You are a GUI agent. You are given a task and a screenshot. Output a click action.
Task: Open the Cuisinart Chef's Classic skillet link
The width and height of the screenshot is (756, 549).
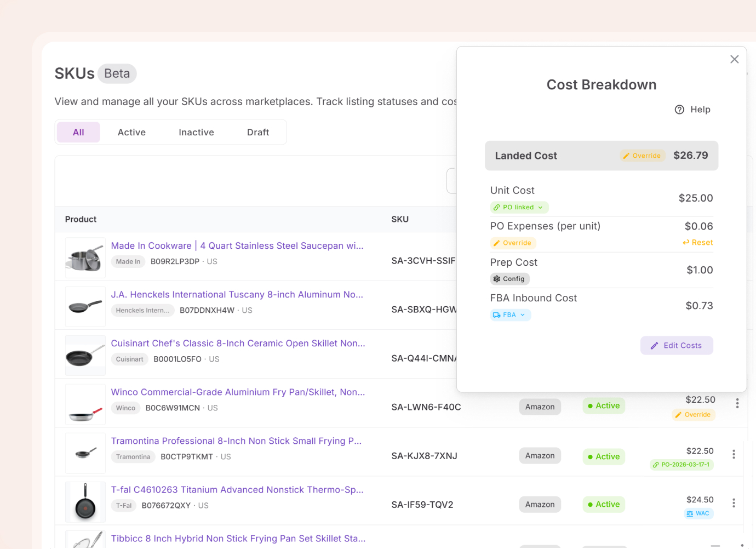pyautogui.click(x=238, y=343)
